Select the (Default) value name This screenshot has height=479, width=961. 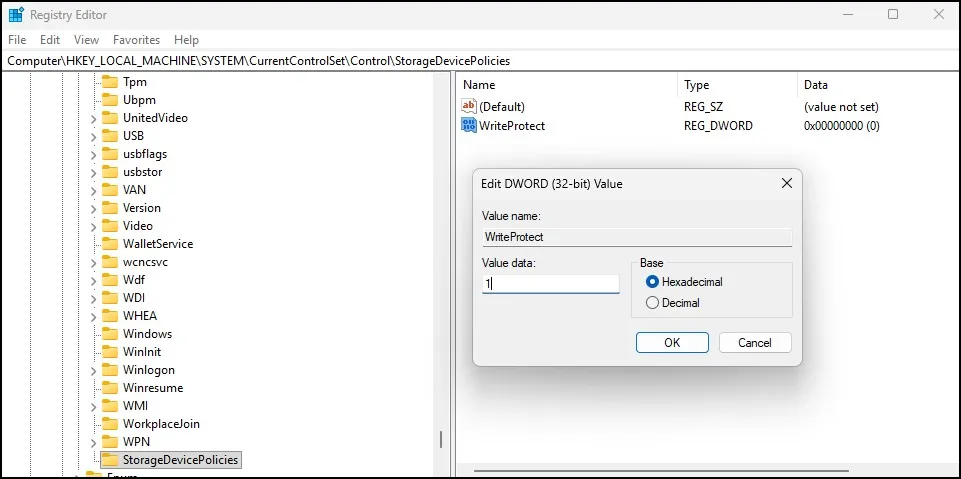[502, 107]
